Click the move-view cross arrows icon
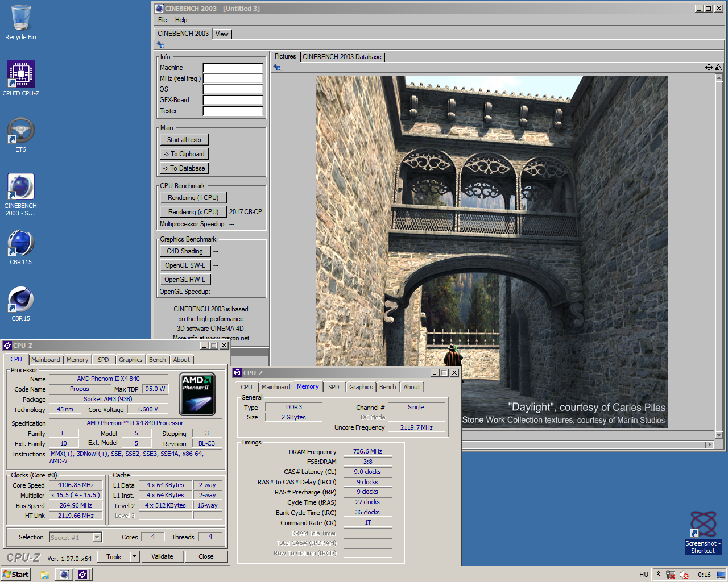Viewport: 728px width, 582px height. click(709, 67)
